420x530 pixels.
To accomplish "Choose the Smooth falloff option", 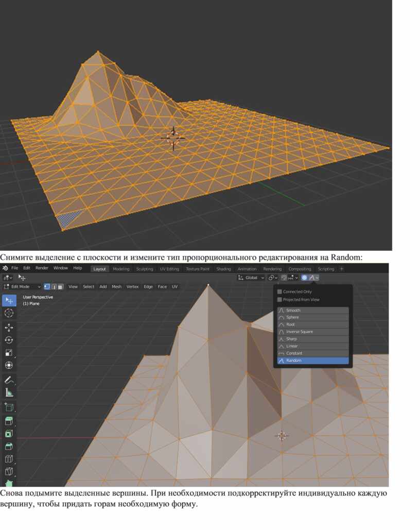I will coord(313,310).
